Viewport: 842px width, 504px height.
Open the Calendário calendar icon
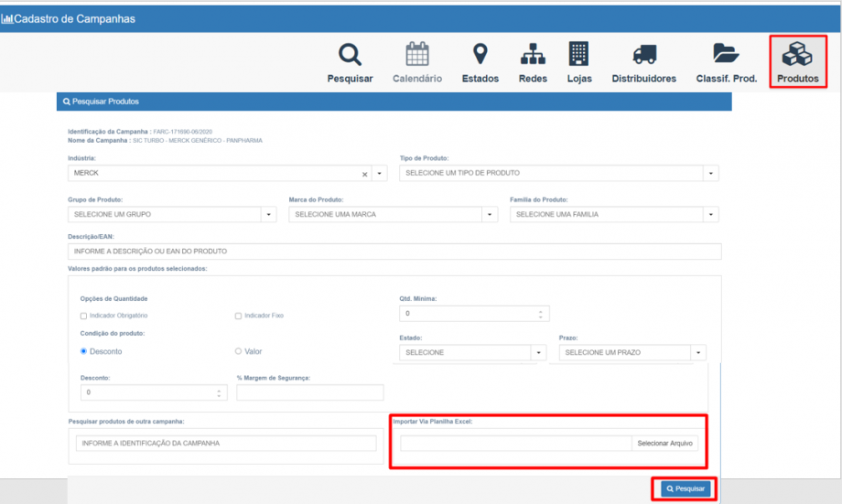point(417,55)
